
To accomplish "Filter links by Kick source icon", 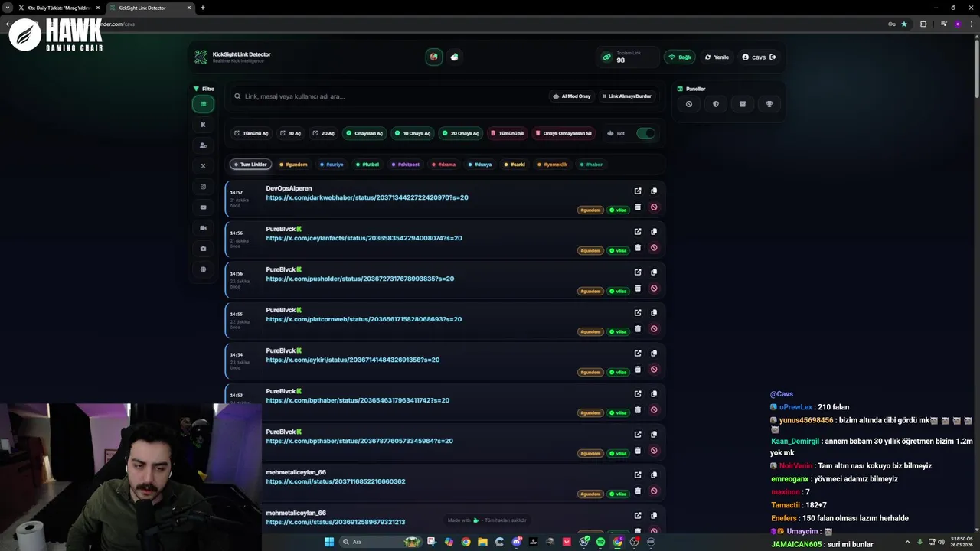I will click(203, 124).
